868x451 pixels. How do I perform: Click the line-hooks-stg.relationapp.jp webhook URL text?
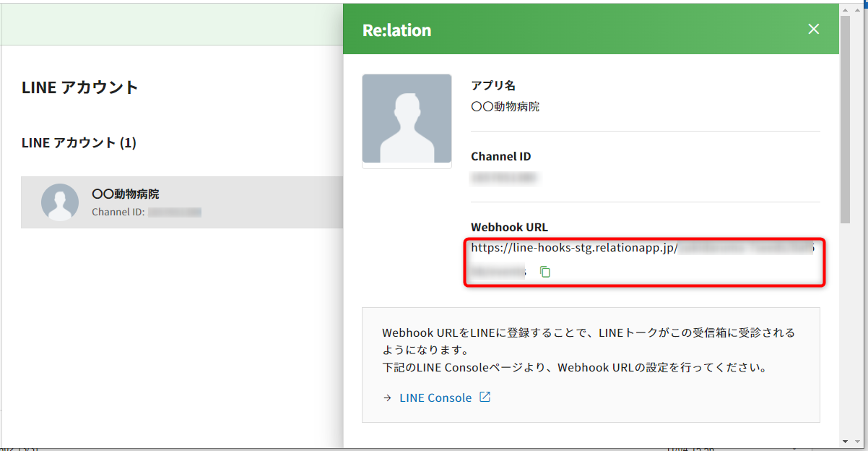573,248
